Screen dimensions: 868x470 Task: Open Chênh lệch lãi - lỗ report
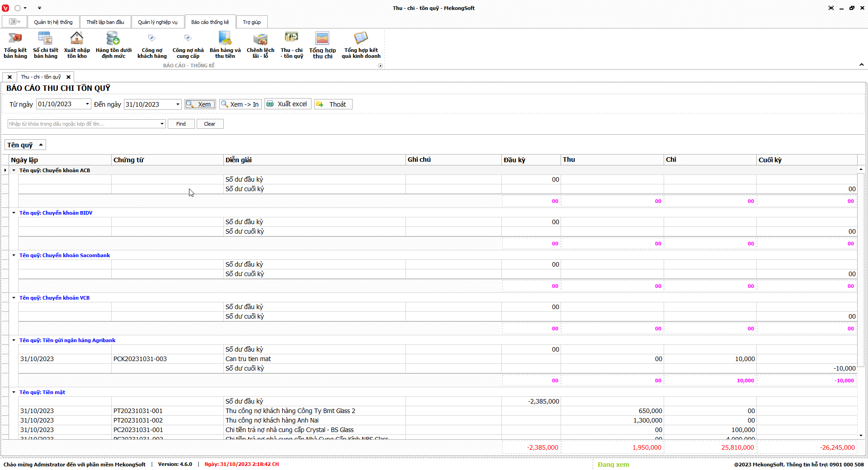(260, 45)
